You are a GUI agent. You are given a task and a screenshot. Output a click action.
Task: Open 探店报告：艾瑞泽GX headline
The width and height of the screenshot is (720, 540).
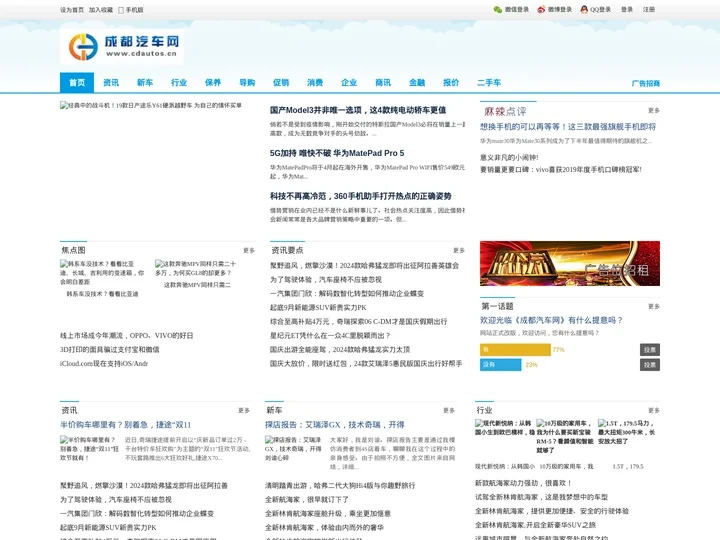coord(335,425)
